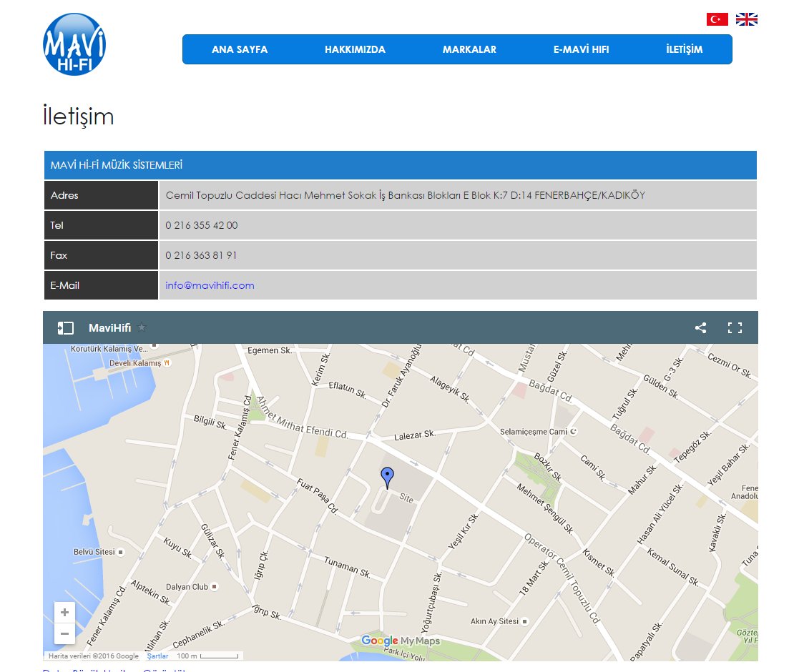Star the MaviHifi map
Viewport: 794px width, 672px height.
point(142,327)
